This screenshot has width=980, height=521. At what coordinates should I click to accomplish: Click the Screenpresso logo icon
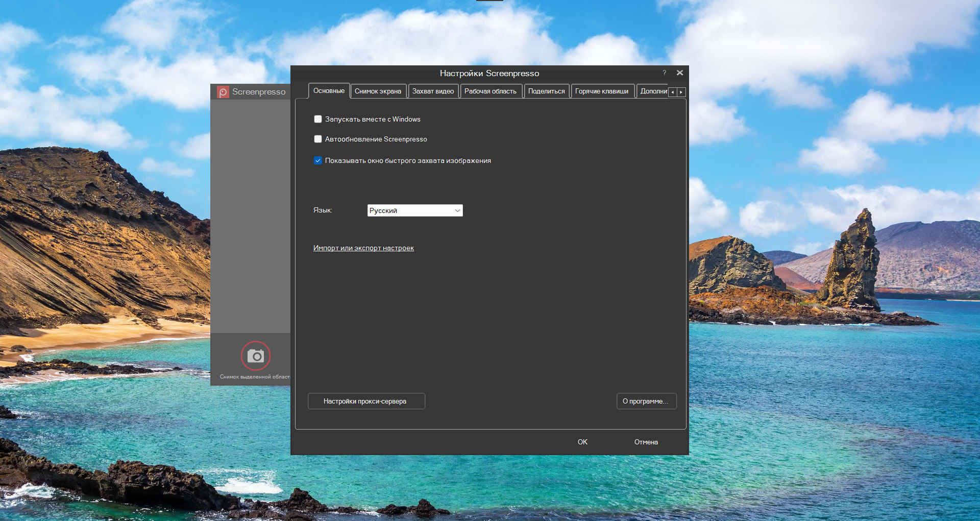click(223, 92)
